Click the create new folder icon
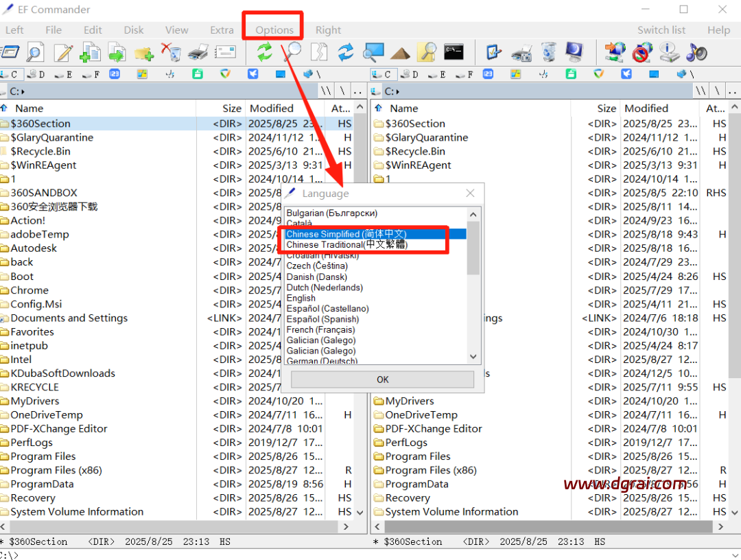This screenshot has height=560, width=741. [x=143, y=52]
